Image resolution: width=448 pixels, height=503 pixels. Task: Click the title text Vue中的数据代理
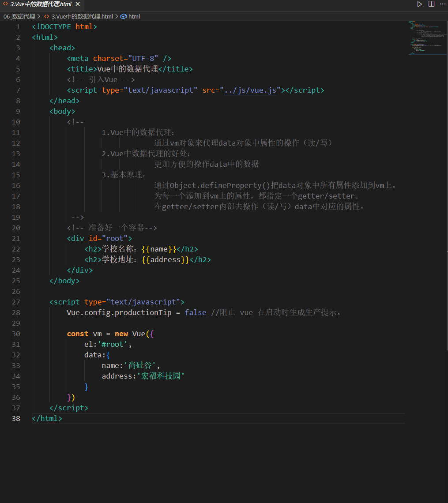click(128, 69)
